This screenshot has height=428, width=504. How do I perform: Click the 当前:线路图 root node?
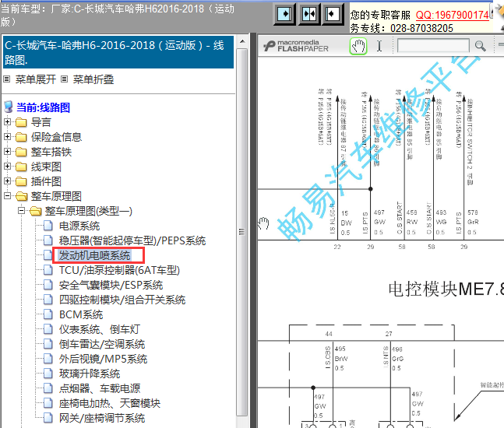coord(43,107)
